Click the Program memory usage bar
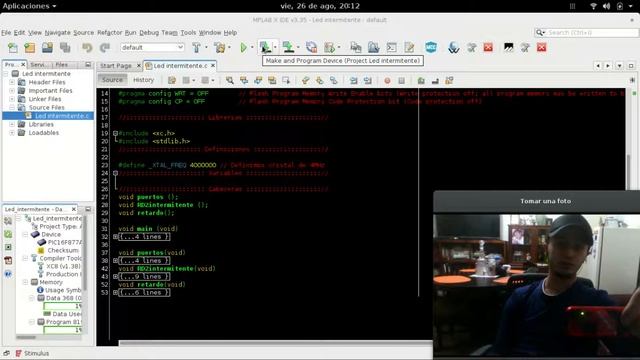Viewport: 640px width, 360px height. click(x=63, y=330)
